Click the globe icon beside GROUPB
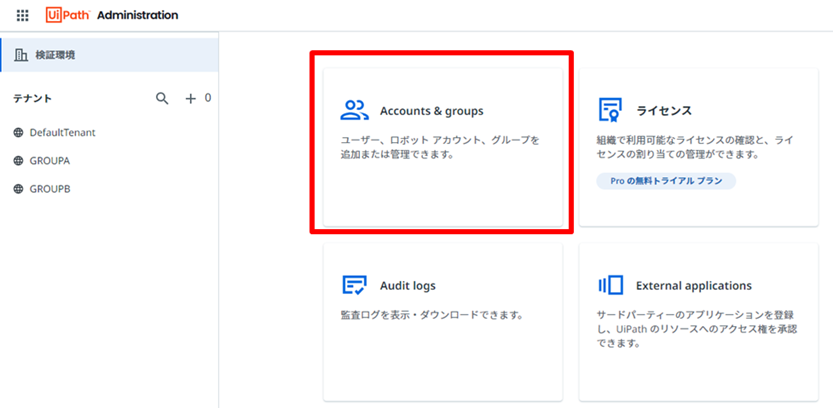Image resolution: width=833 pixels, height=408 pixels. tap(19, 189)
